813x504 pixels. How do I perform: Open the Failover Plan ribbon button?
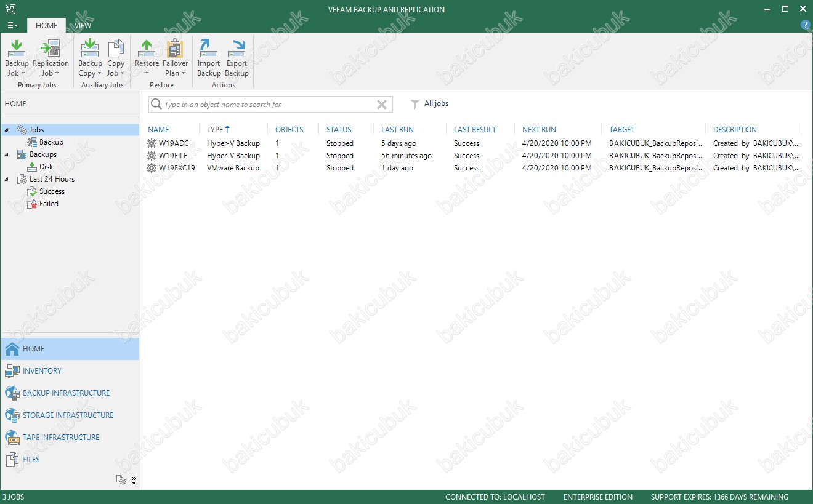click(176, 58)
